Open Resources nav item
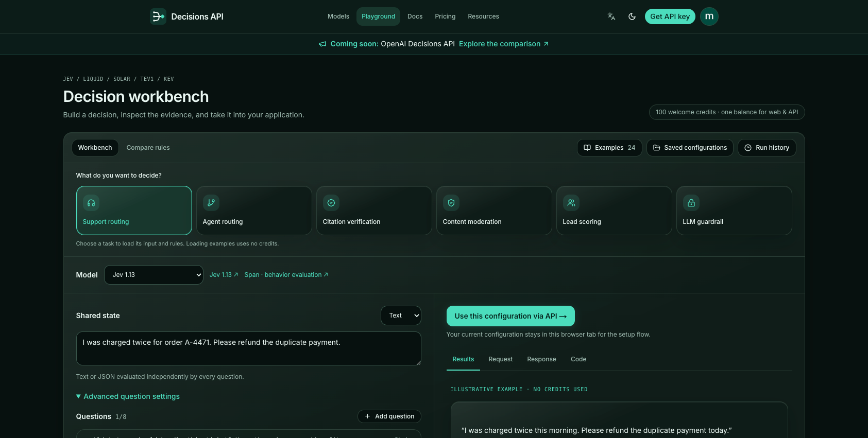 tap(483, 16)
